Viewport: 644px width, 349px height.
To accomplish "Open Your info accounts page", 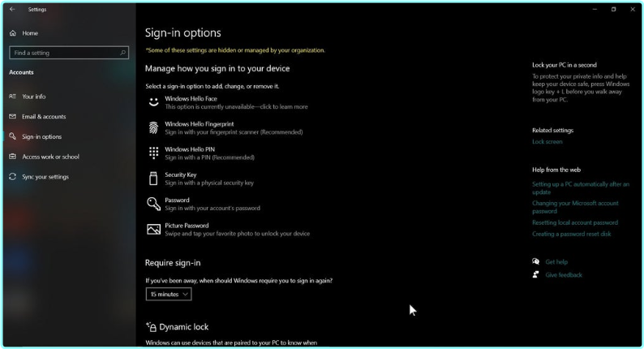I will click(x=34, y=97).
